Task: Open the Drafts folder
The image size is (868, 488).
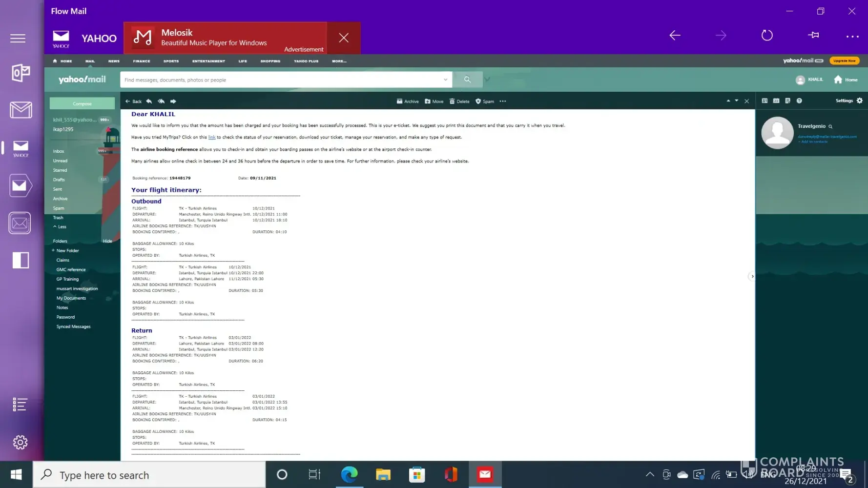Action: coord(59,180)
